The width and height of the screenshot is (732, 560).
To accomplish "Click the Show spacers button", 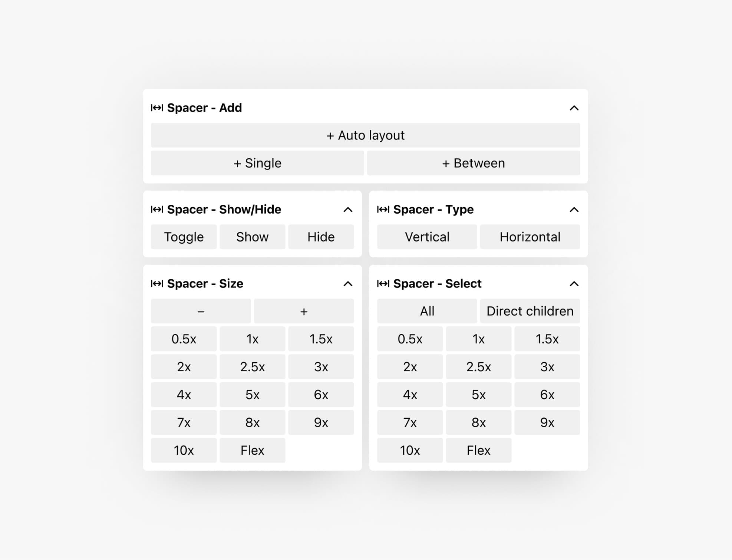I will [x=253, y=237].
